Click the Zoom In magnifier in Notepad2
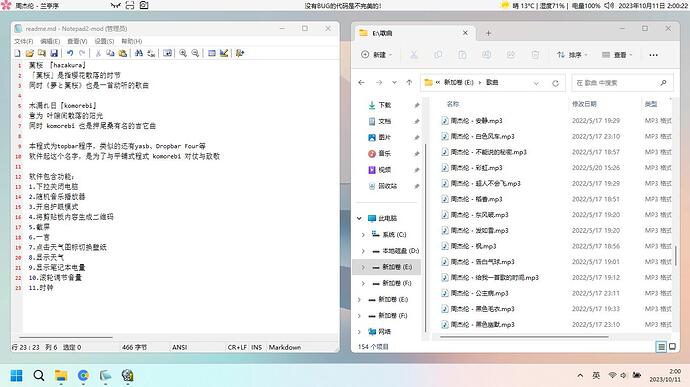This screenshot has width=690, height=387. click(x=183, y=53)
